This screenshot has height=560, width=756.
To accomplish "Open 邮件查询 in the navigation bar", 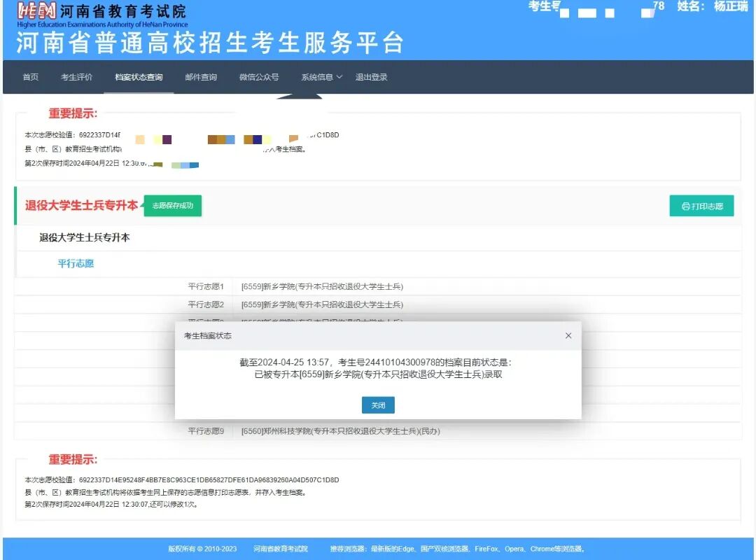I will [x=201, y=77].
